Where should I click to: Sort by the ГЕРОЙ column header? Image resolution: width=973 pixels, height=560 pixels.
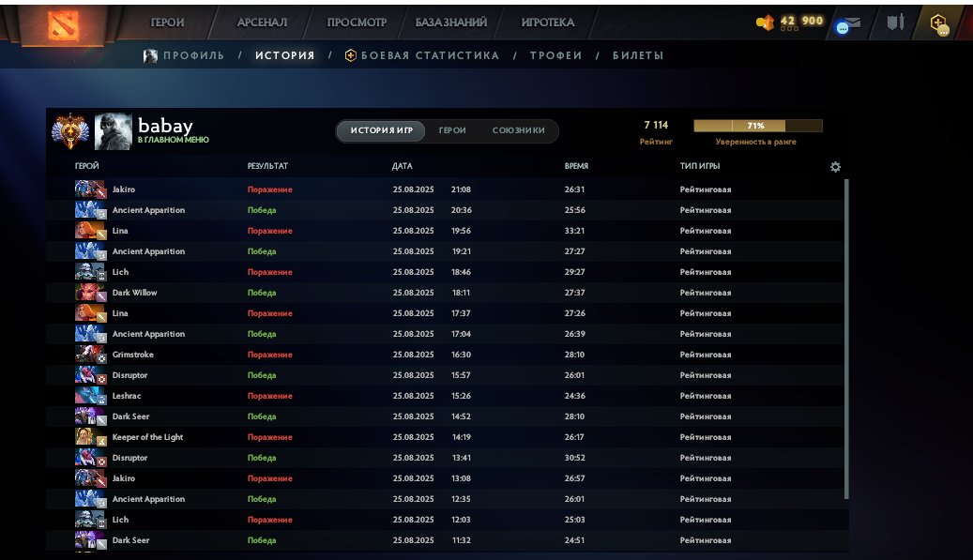coord(87,166)
